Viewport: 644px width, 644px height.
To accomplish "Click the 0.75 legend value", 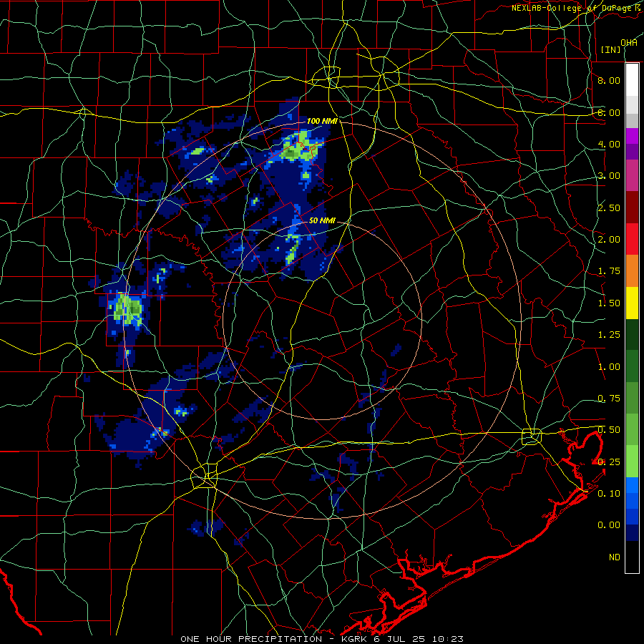I will [609, 399].
